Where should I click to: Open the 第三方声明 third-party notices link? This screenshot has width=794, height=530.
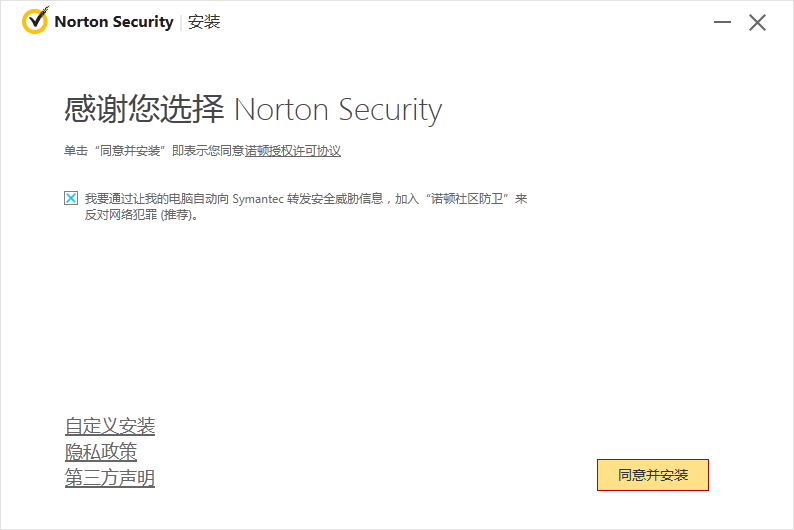(x=110, y=479)
